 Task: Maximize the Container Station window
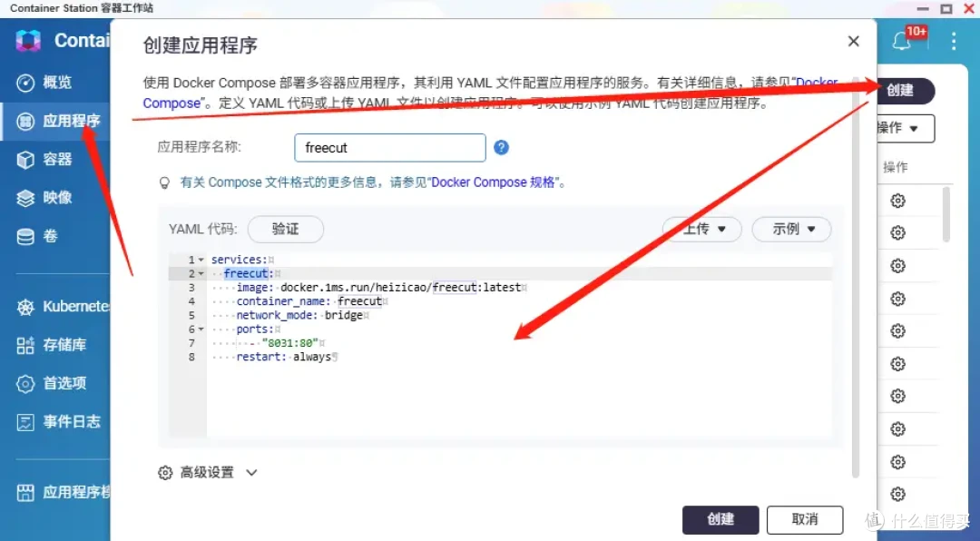coord(946,9)
